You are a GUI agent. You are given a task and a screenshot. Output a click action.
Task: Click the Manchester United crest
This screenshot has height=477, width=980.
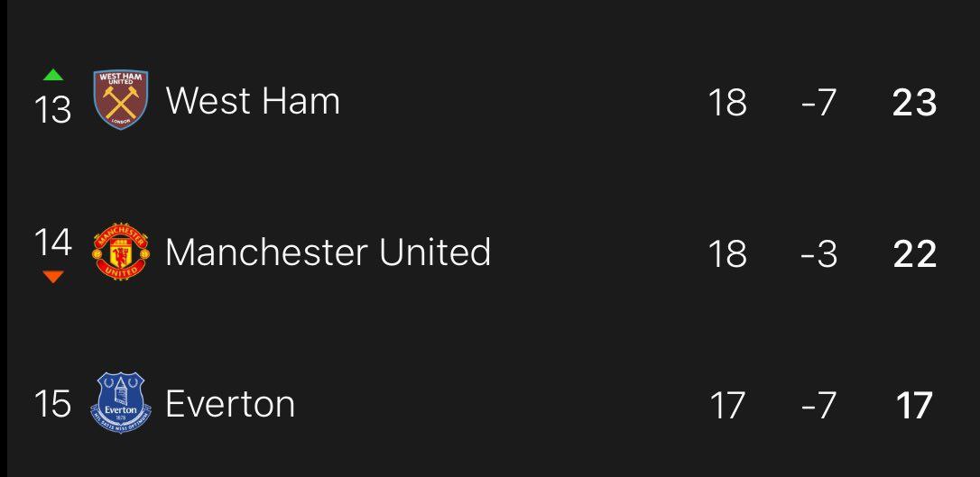pyautogui.click(x=121, y=252)
